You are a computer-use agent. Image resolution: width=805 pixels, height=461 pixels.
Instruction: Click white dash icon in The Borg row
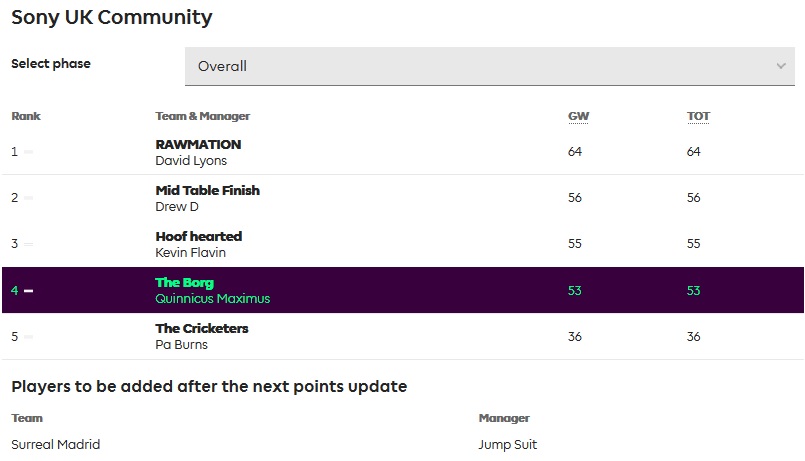(x=29, y=291)
